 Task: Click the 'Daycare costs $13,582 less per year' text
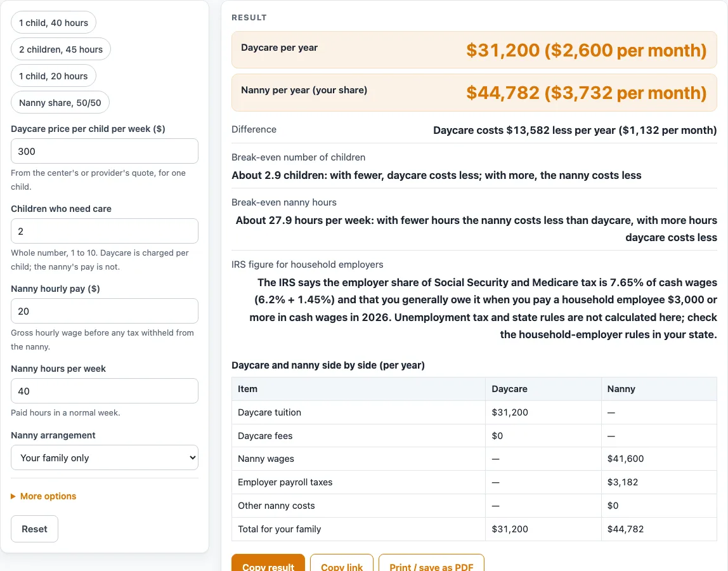pyautogui.click(x=524, y=130)
